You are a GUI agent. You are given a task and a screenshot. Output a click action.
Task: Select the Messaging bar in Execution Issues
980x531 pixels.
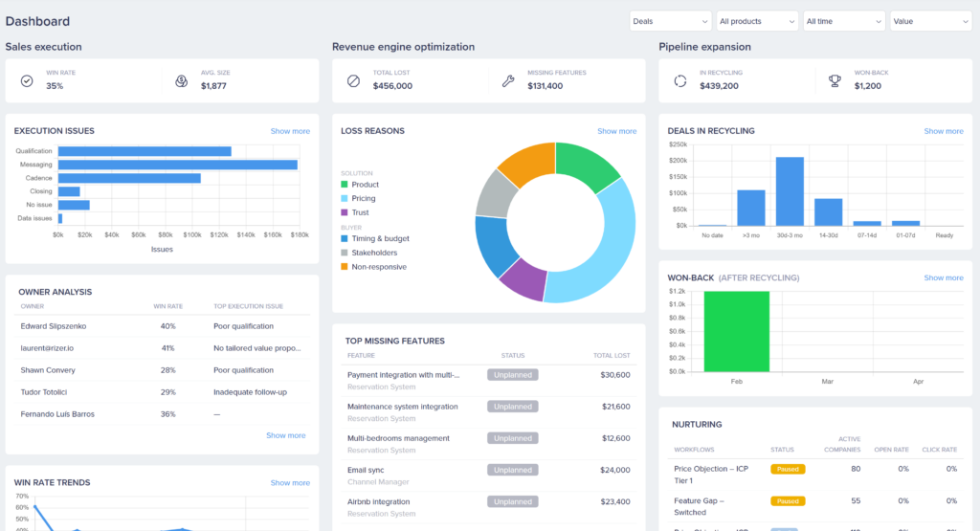click(x=177, y=165)
